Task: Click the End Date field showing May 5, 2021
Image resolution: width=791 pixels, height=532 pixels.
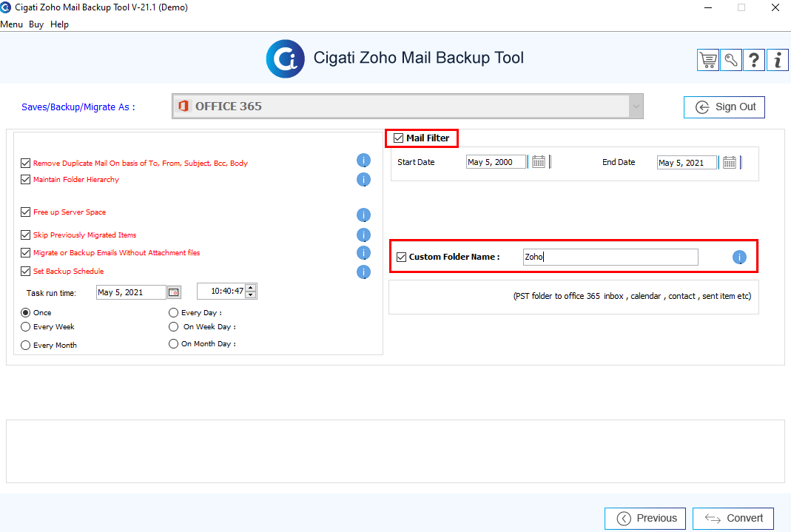Action: coord(687,162)
